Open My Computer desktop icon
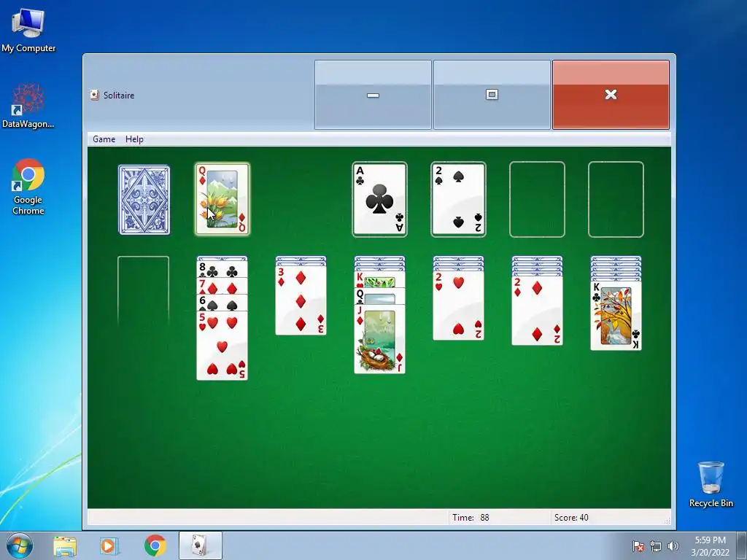The image size is (747, 560). coord(28,31)
